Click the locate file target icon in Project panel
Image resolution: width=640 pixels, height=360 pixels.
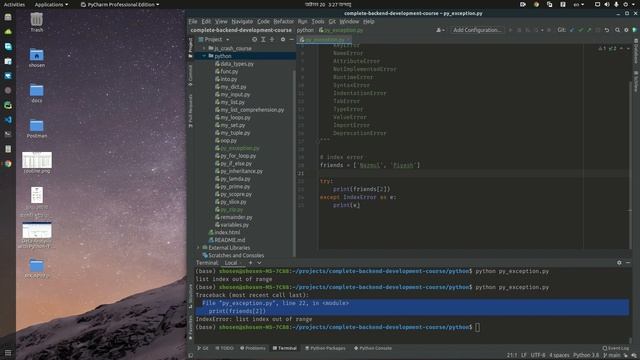254,39
